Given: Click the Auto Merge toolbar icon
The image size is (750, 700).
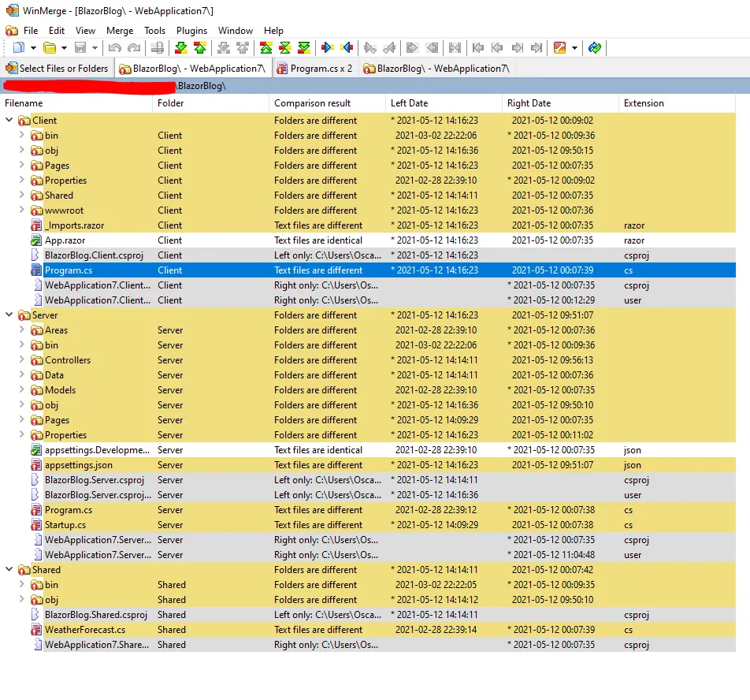Looking at the screenshot, I should (x=455, y=47).
